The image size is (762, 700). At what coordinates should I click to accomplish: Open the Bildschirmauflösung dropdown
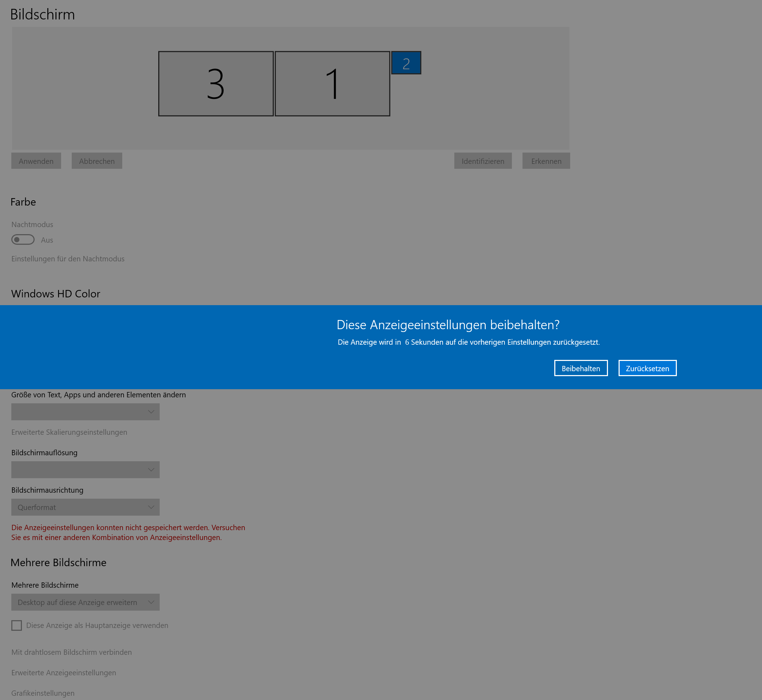pyautogui.click(x=85, y=470)
